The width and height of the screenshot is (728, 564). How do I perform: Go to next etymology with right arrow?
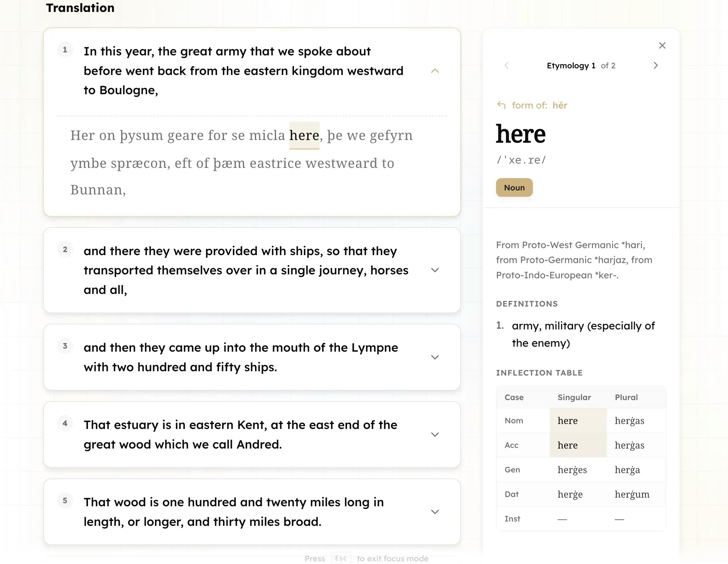tap(655, 65)
